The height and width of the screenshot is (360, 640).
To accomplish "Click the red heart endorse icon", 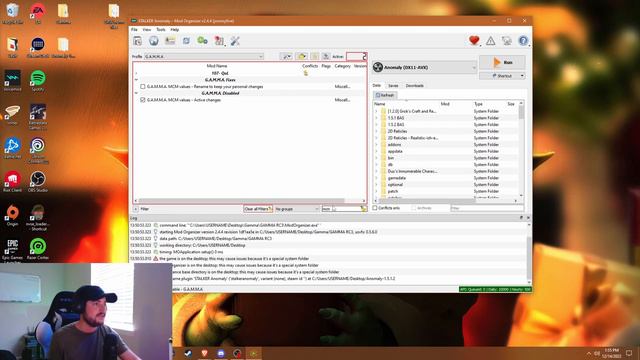I will (474, 40).
